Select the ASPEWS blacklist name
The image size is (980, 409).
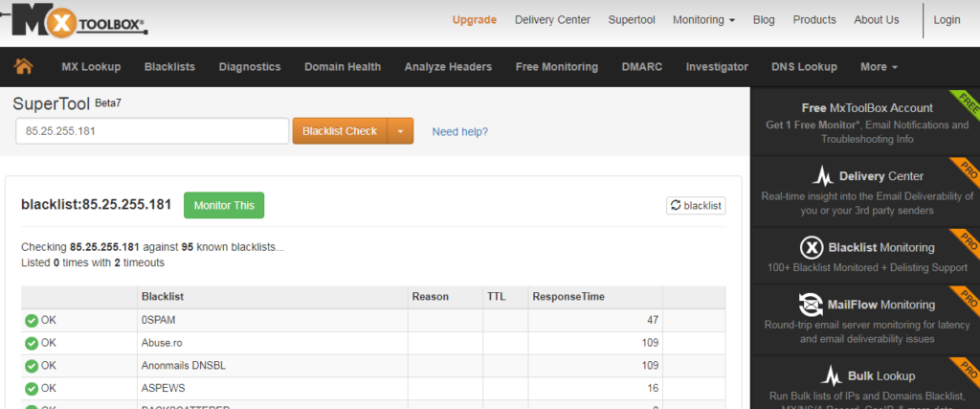pyautogui.click(x=164, y=388)
